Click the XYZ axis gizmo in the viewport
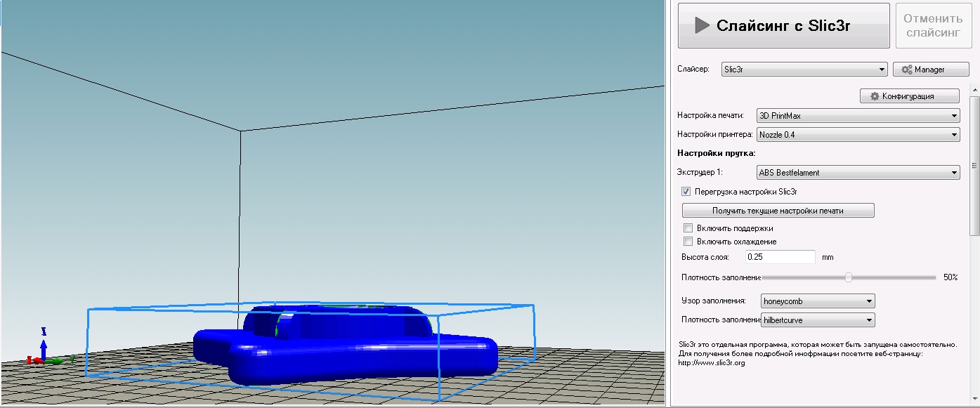Viewport: 980px width, 408px height. 43,350
